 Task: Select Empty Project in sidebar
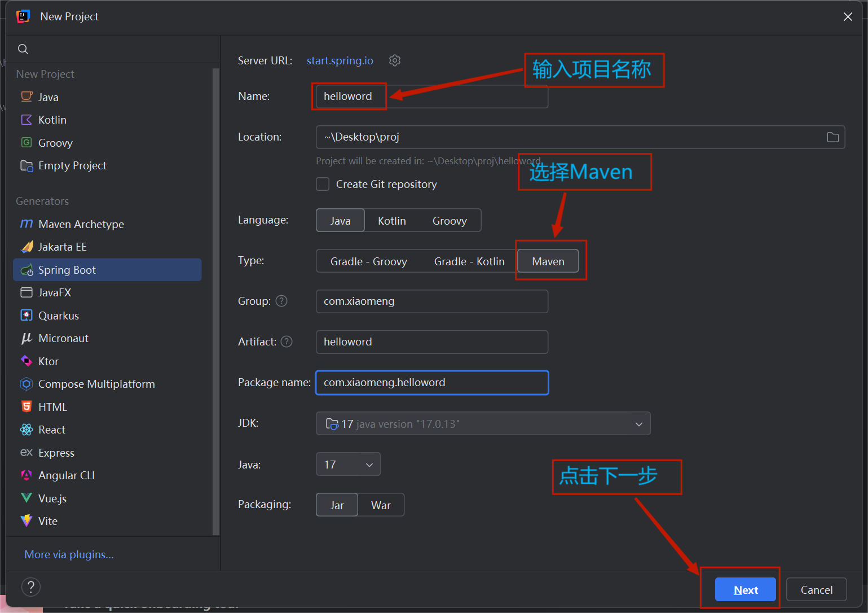(x=72, y=165)
